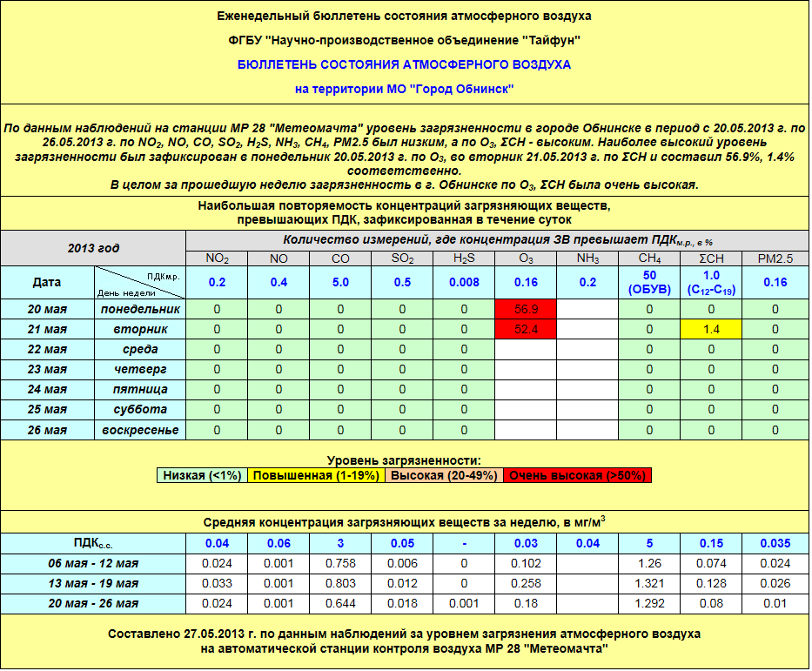Select the yellow 1.4 ΣCH cell

coord(711,329)
